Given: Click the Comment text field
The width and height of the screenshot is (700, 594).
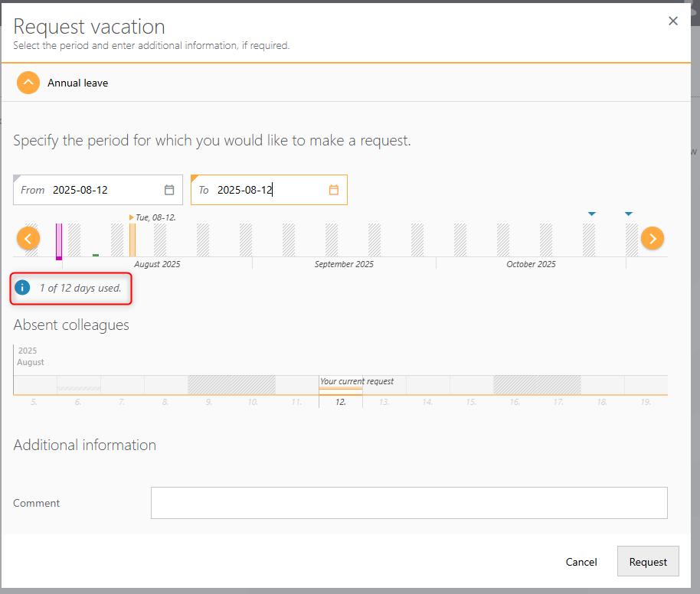Looking at the screenshot, I should tap(409, 503).
